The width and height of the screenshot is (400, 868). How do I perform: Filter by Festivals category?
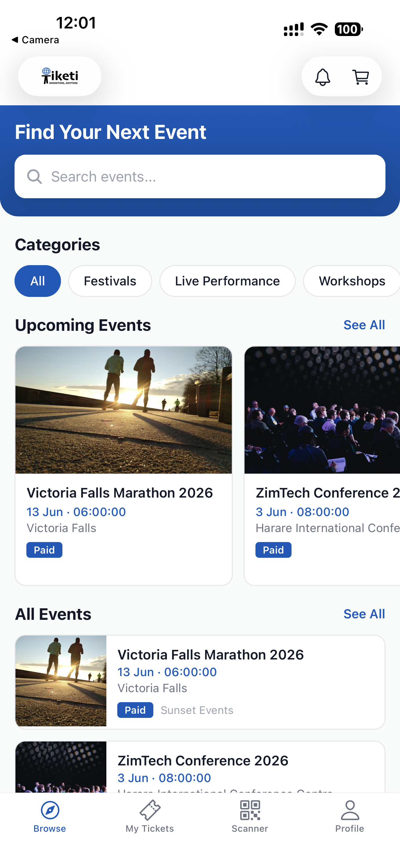(x=110, y=281)
